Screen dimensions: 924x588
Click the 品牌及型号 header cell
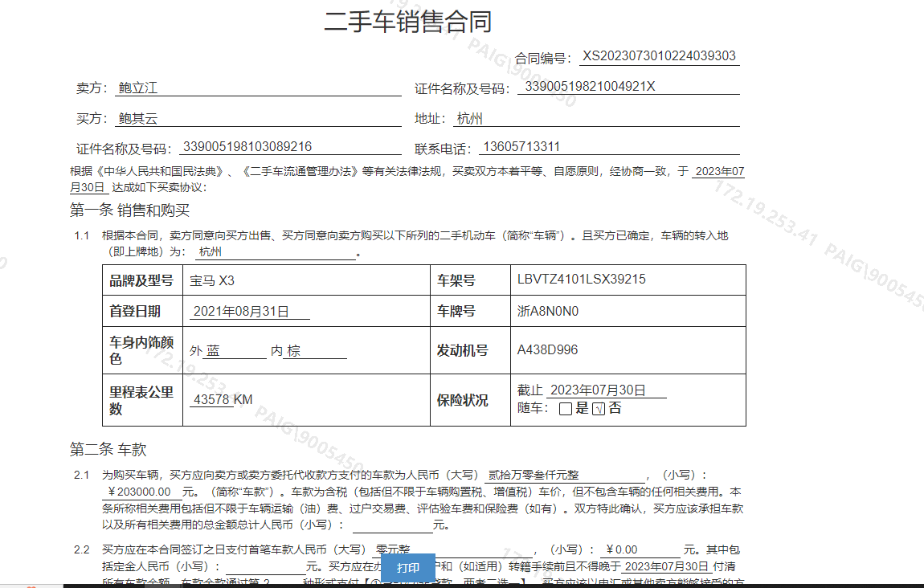(x=141, y=280)
